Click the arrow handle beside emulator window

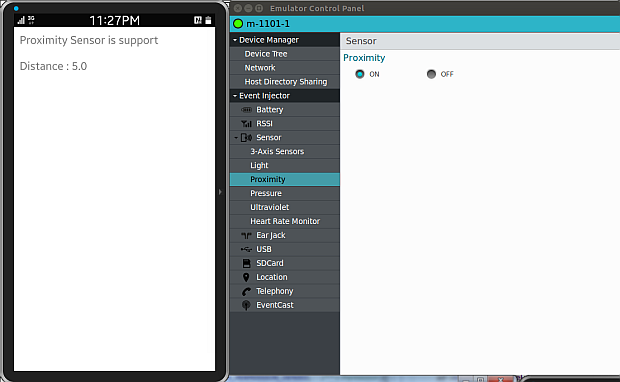[220, 192]
